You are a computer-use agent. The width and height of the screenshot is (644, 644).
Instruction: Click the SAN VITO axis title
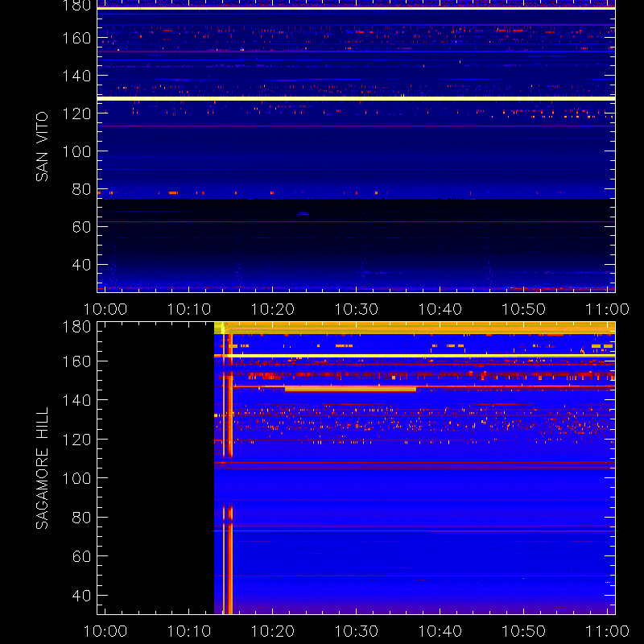pyautogui.click(x=42, y=147)
